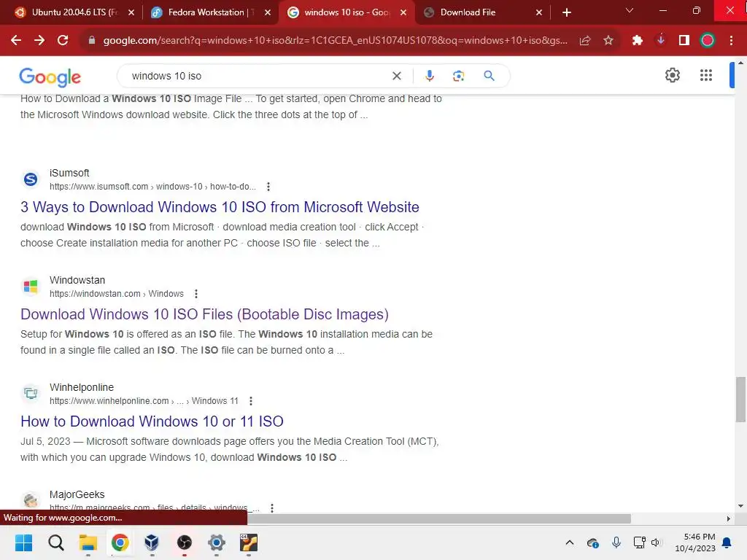The image size is (747, 560).
Task: Close the Ubuntu 20.04.6 LTS tab
Action: click(131, 12)
